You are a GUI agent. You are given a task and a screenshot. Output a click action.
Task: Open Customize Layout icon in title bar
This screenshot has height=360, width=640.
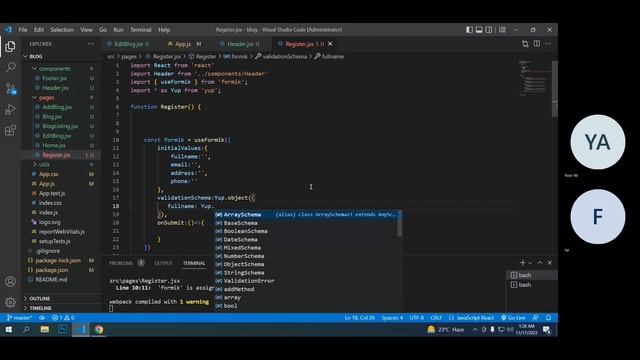click(x=502, y=30)
